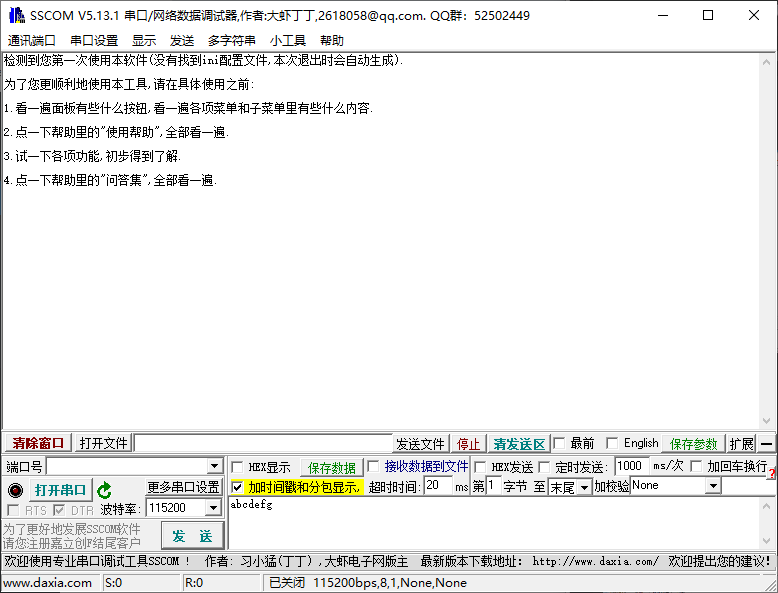This screenshot has width=778, height=593.
Task: Click the 打开串口 button
Action: pyautogui.click(x=61, y=490)
